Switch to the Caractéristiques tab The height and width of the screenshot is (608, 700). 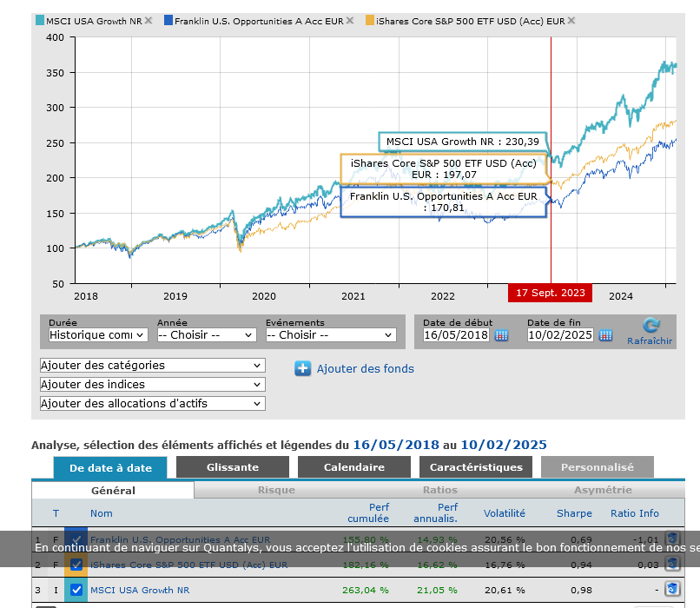tap(476, 467)
